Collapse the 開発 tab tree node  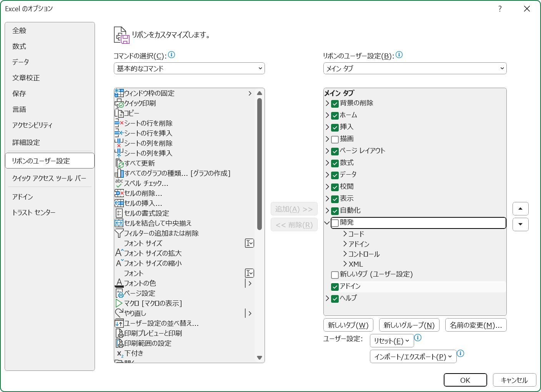point(327,223)
